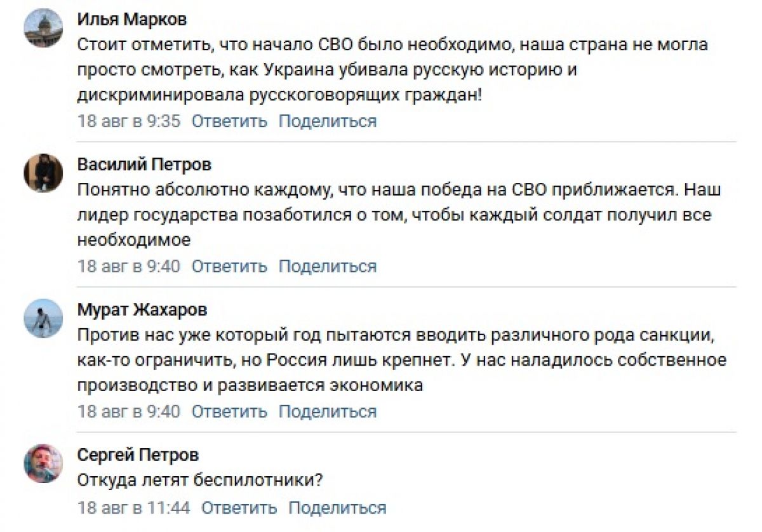This screenshot has width=762, height=532.
Task: Click the name Василий Петров
Action: tap(144, 165)
